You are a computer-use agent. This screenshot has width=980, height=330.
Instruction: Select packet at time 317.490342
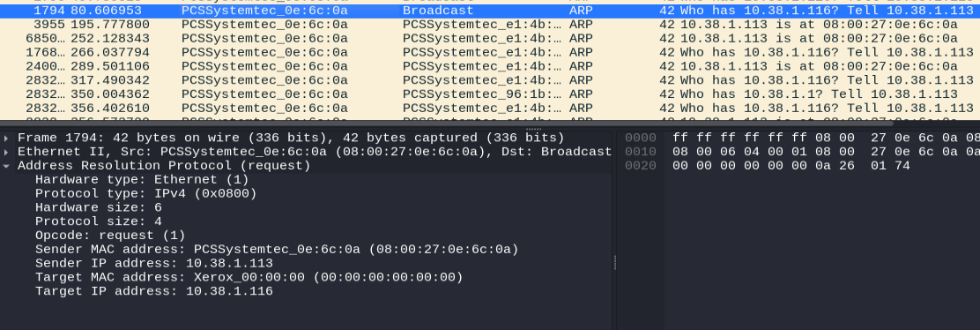[x=490, y=79]
